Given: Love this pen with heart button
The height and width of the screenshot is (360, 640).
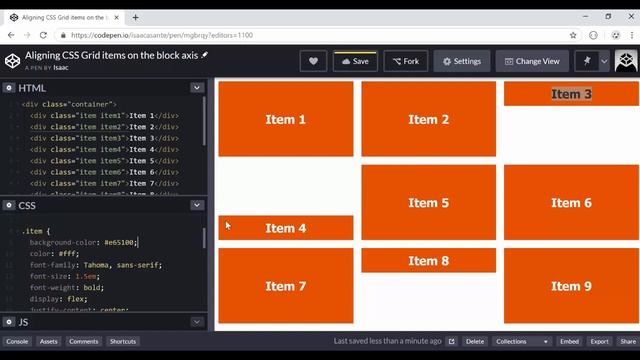Looking at the screenshot, I should click(x=313, y=61).
